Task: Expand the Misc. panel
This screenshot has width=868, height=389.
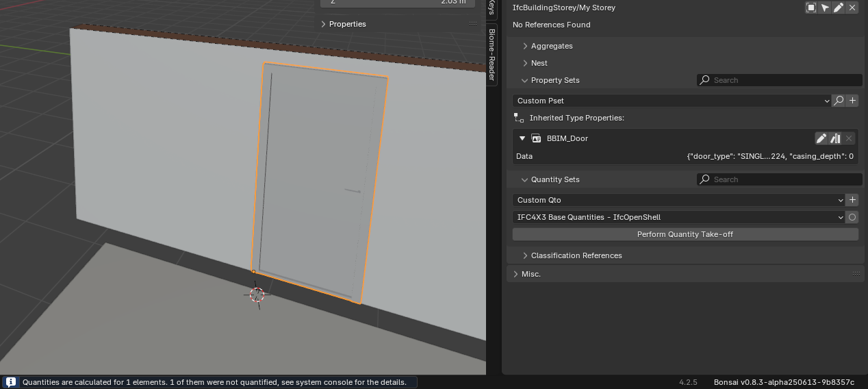Action: coord(515,274)
